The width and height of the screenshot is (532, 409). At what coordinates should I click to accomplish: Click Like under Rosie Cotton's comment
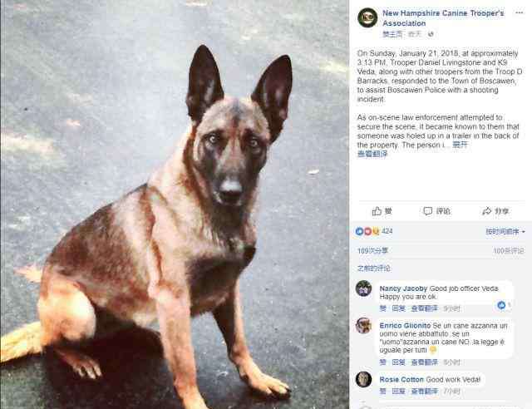382,392
